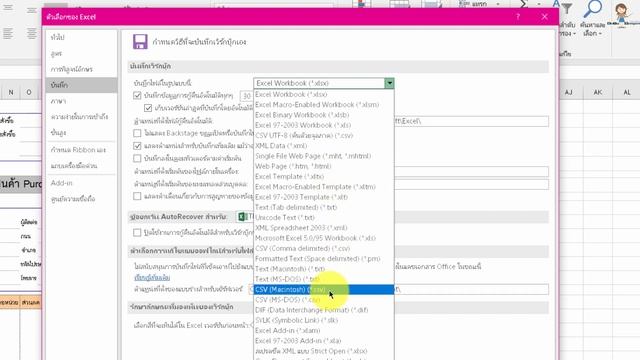The width and height of the screenshot is (640, 360).
Task: Choose SYLK (Symbolic Link) (*.slk) option
Action: (x=324, y=320)
